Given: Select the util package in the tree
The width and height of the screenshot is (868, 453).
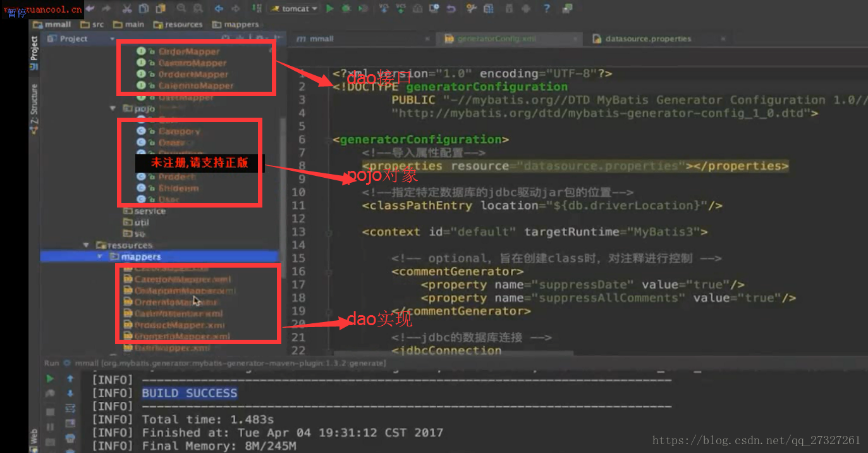Looking at the screenshot, I should (x=137, y=223).
